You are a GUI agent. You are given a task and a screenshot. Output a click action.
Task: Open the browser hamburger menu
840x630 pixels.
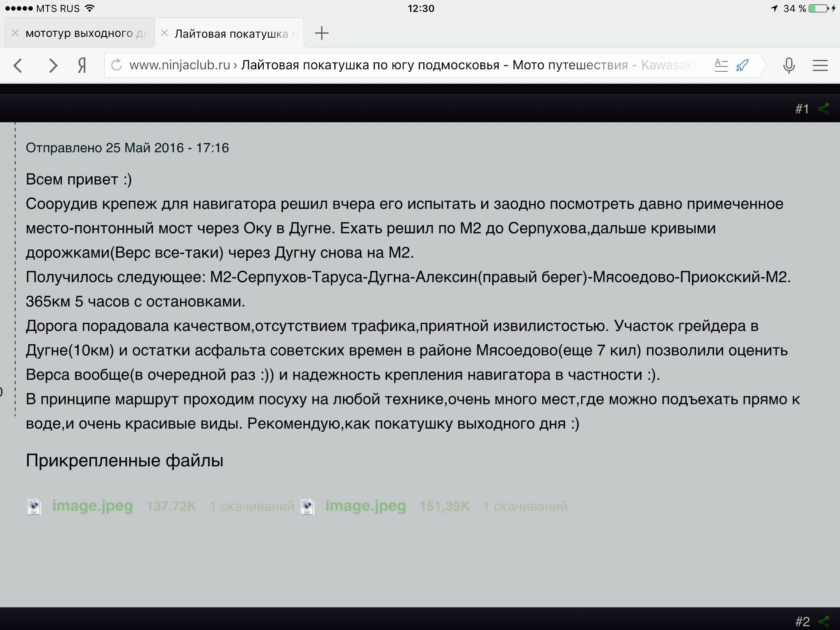pos(820,66)
